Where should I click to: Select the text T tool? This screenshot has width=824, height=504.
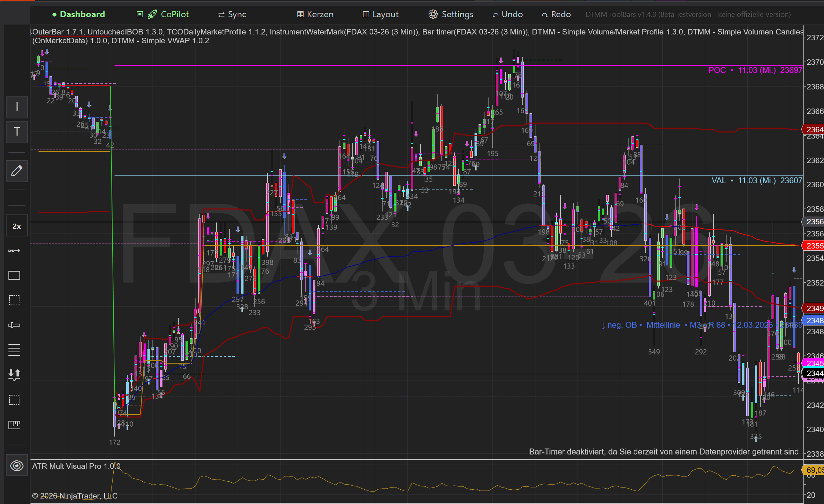click(x=17, y=132)
